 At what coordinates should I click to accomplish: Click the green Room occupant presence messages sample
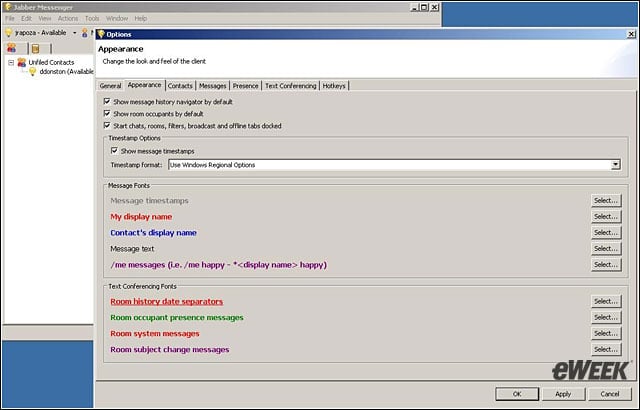[177, 317]
